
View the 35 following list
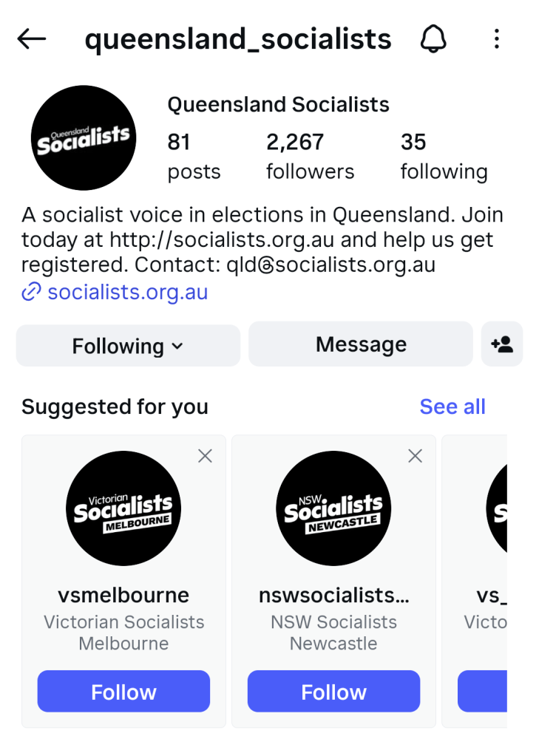[444, 156]
